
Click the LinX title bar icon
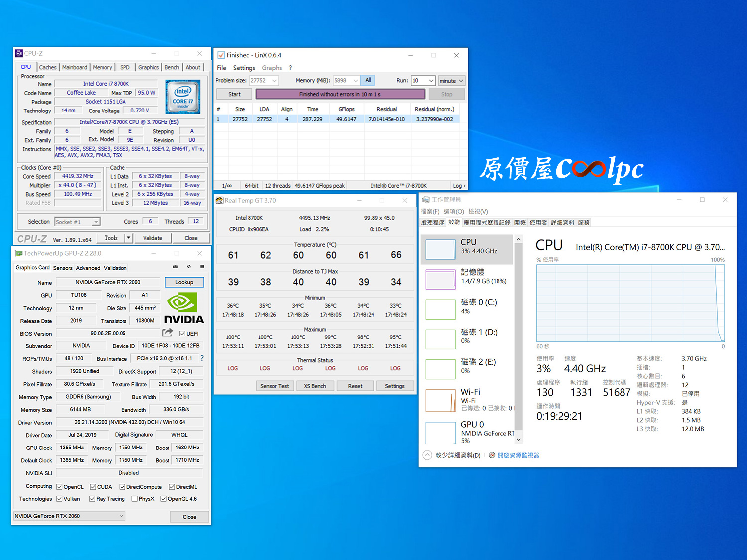221,55
